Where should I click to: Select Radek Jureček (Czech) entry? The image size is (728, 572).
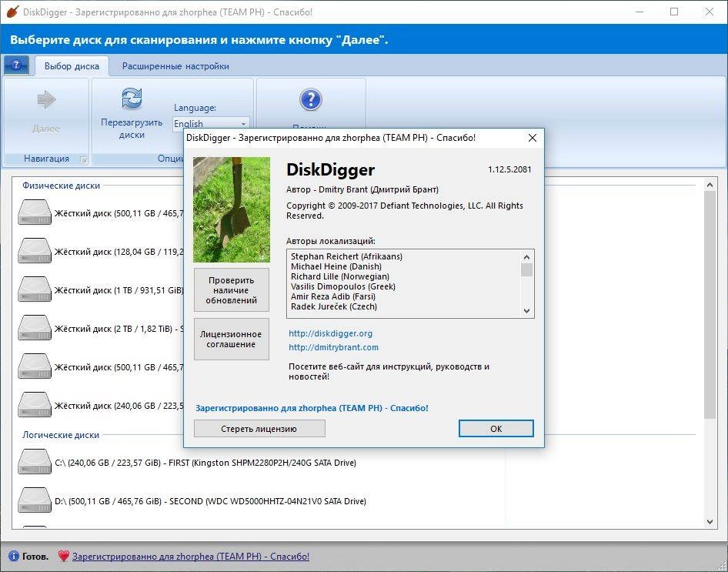(x=334, y=306)
